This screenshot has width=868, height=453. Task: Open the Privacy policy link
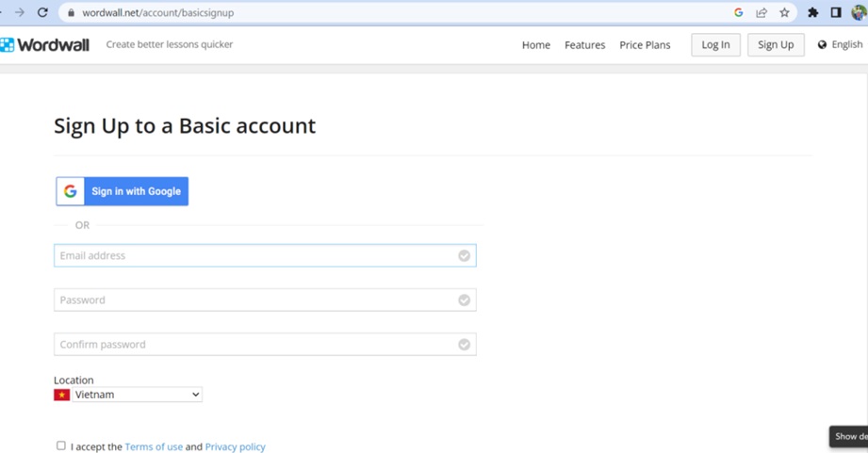236,446
